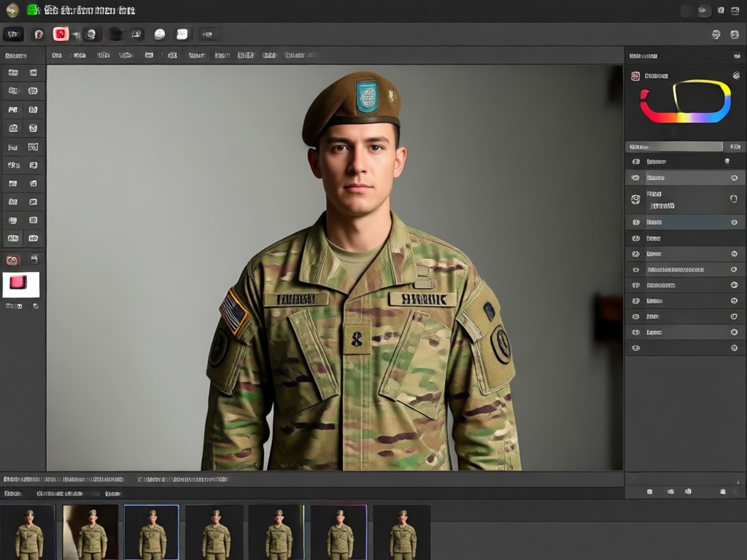Toggle the circle on the two-line layer row
The width and height of the screenshot is (747, 560).
tap(734, 199)
